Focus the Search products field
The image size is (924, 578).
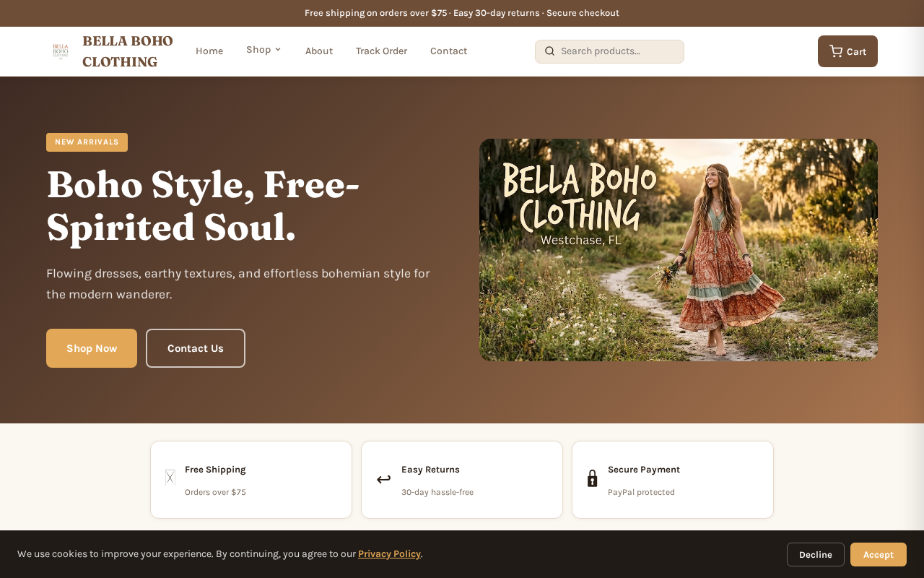pos(609,51)
